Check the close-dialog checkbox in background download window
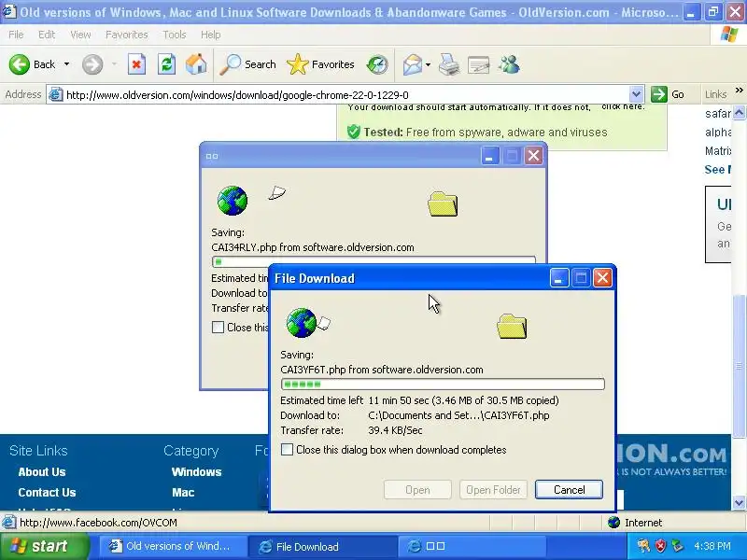The width and height of the screenshot is (747, 560). pos(218,328)
